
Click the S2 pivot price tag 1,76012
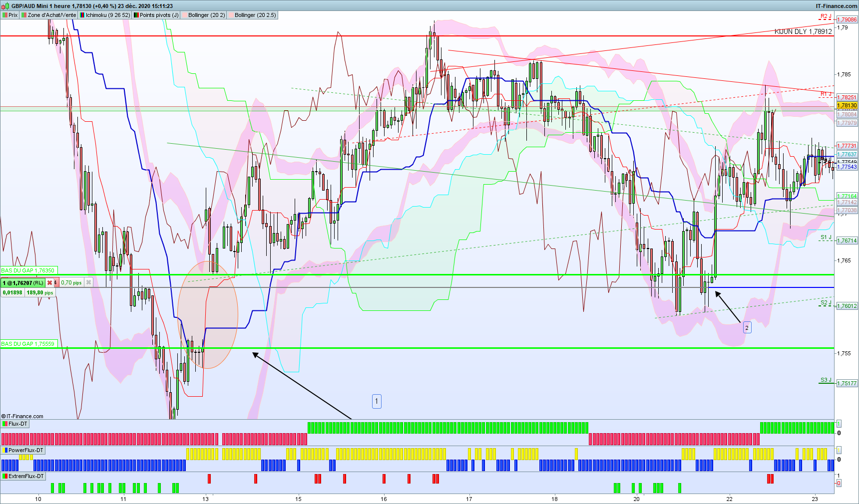(x=847, y=306)
